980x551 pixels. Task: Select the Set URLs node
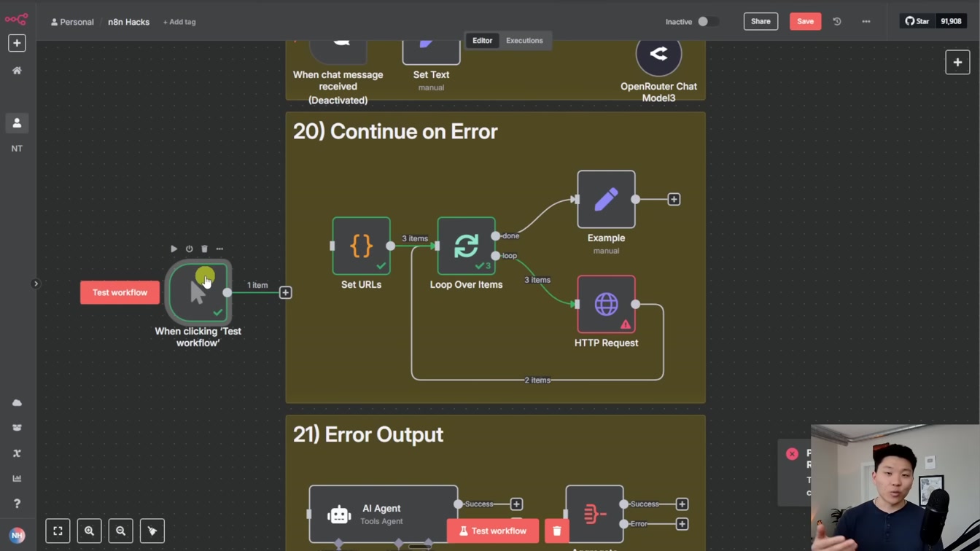(x=361, y=246)
